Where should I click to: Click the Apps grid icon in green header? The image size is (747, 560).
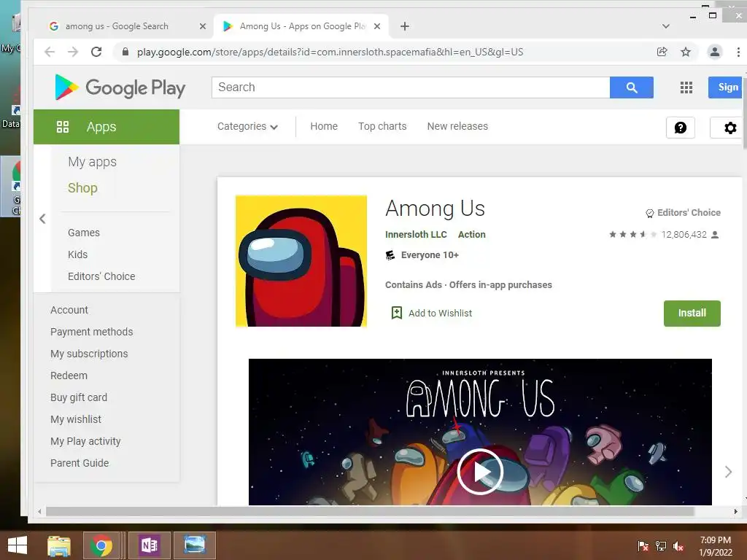(x=63, y=127)
